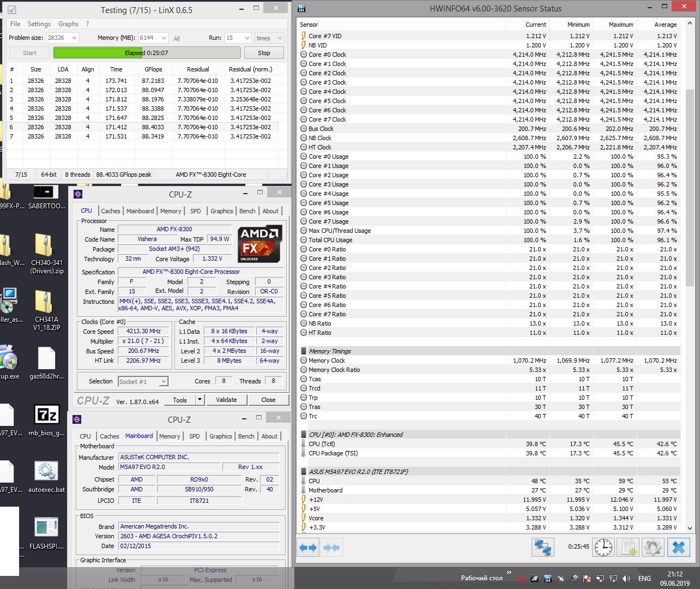Click the expand columns arrows button in HWiNFO
This screenshot has width=700, height=589.
pyautogui.click(x=308, y=548)
